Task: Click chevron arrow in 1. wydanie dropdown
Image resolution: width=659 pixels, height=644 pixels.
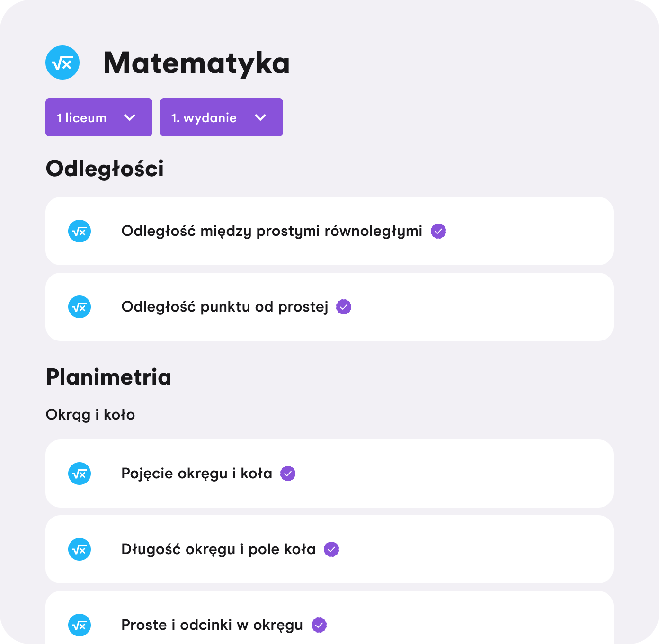Action: point(261,117)
